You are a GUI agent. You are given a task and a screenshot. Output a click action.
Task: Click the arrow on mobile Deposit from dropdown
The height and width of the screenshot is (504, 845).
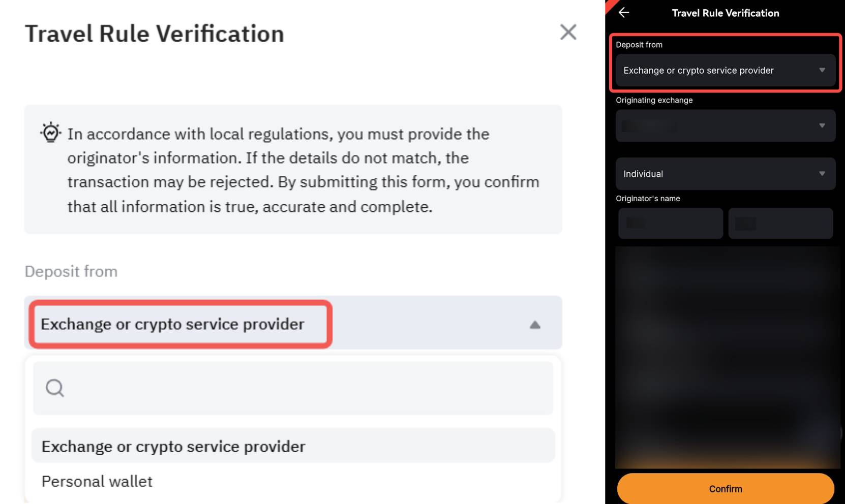click(822, 70)
